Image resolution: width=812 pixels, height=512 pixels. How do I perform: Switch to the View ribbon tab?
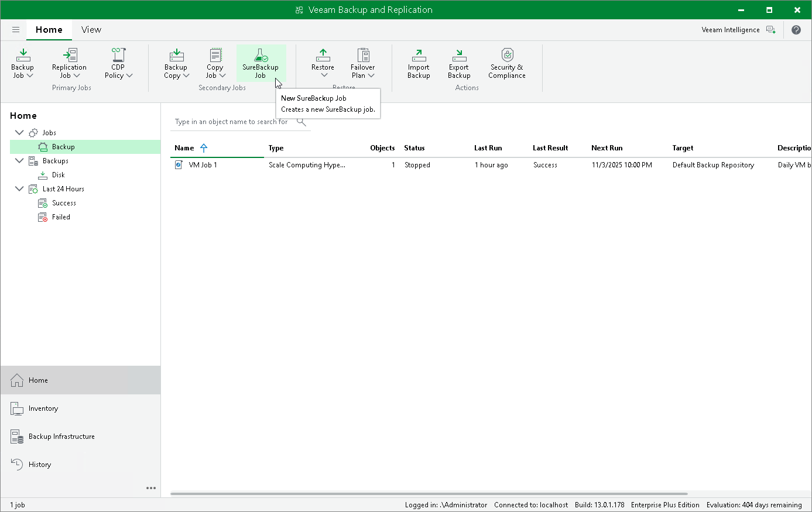(x=91, y=30)
